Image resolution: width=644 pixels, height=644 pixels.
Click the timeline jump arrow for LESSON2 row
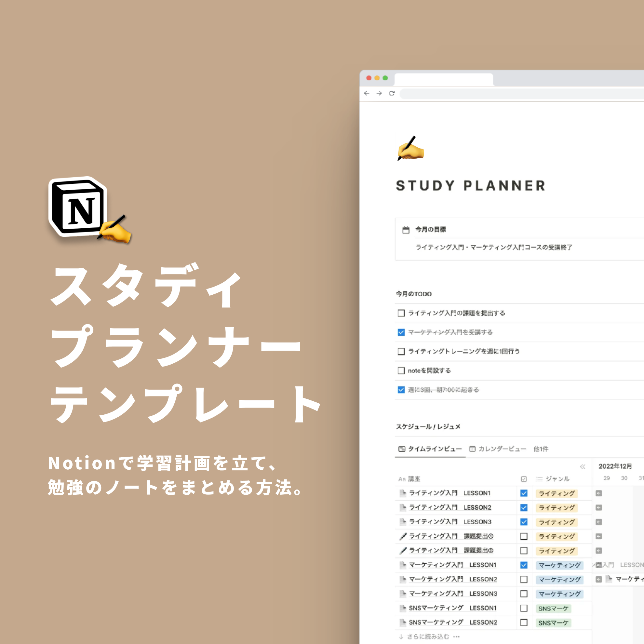[599, 508]
